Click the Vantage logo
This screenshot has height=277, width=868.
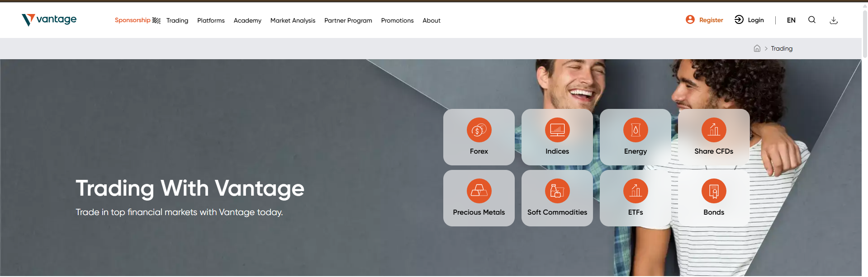tap(49, 19)
